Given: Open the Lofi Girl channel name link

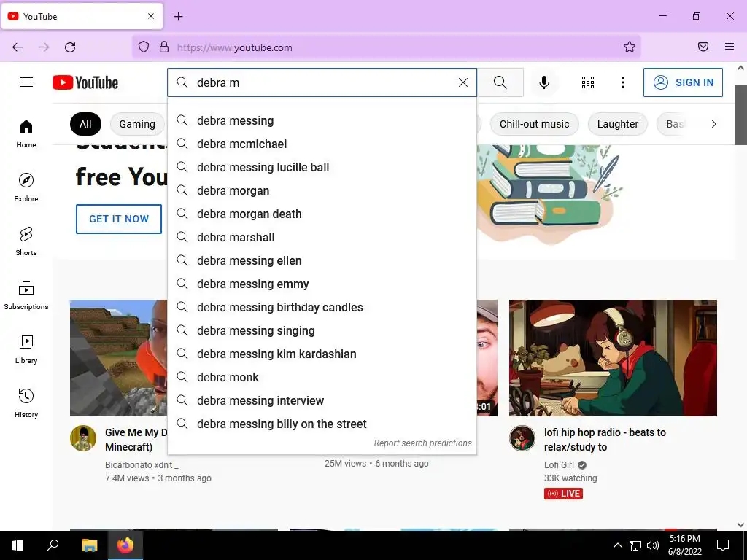Looking at the screenshot, I should coord(559,464).
